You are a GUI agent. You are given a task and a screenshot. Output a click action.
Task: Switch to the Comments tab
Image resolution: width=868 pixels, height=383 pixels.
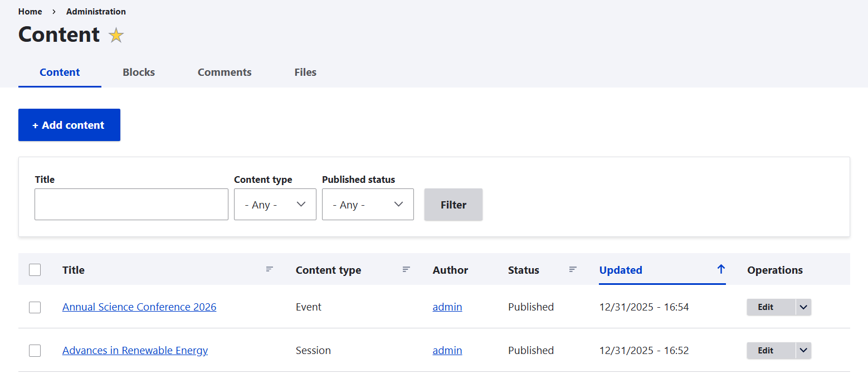coord(225,72)
